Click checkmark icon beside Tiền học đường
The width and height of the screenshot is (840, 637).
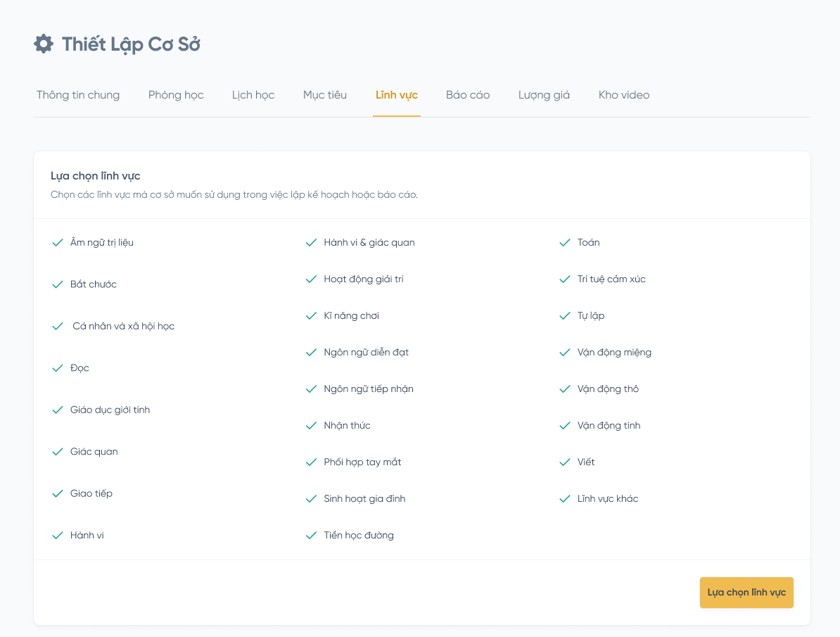point(311,536)
